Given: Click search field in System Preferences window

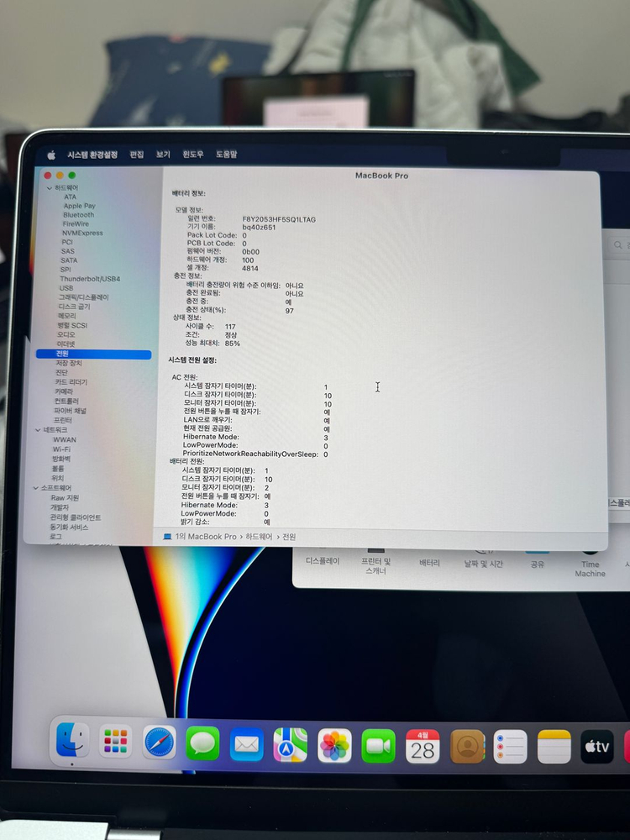Looking at the screenshot, I should 621,244.
